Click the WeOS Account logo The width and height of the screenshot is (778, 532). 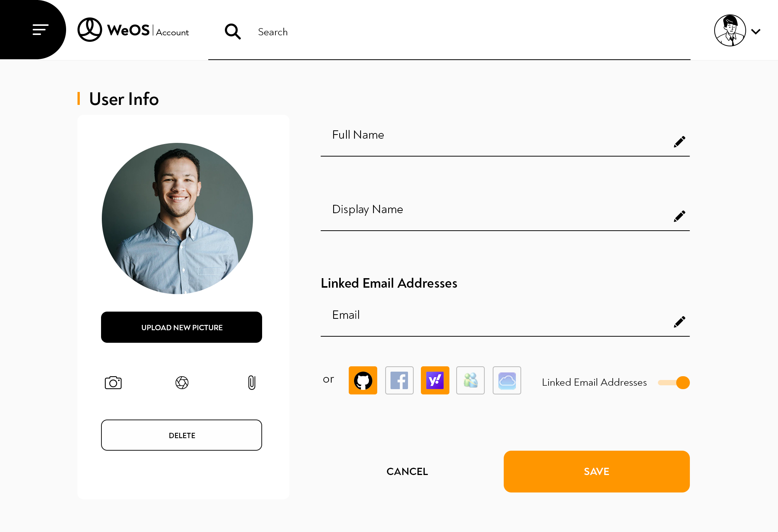pos(133,30)
